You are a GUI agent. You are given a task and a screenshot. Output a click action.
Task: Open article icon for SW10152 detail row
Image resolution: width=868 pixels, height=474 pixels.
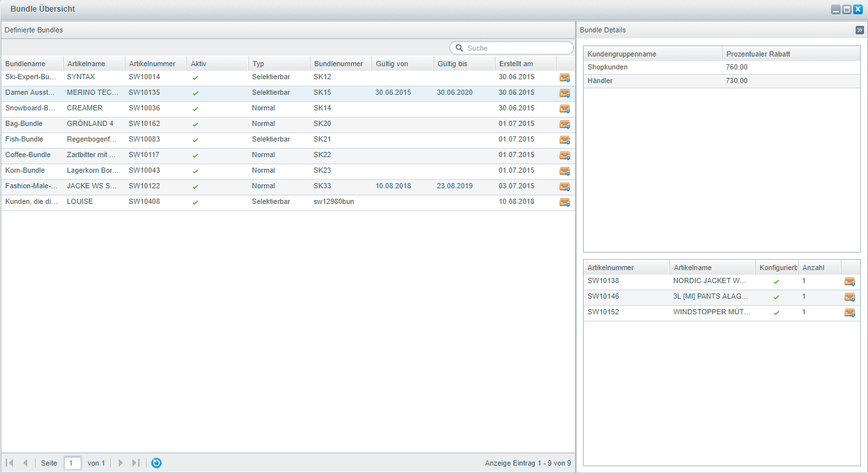point(850,312)
